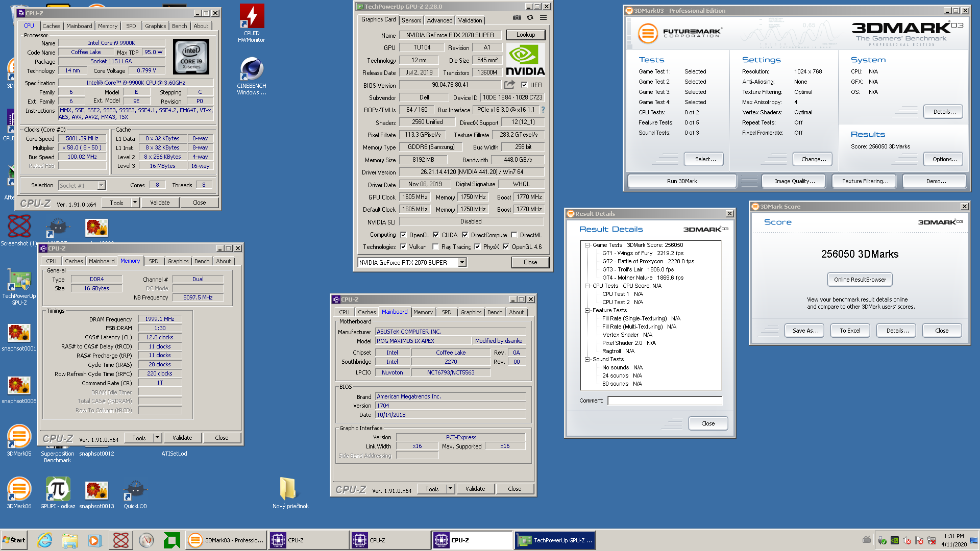Image resolution: width=980 pixels, height=551 pixels.
Task: Launch GPUPI desktop shortcut
Action: coord(58,493)
